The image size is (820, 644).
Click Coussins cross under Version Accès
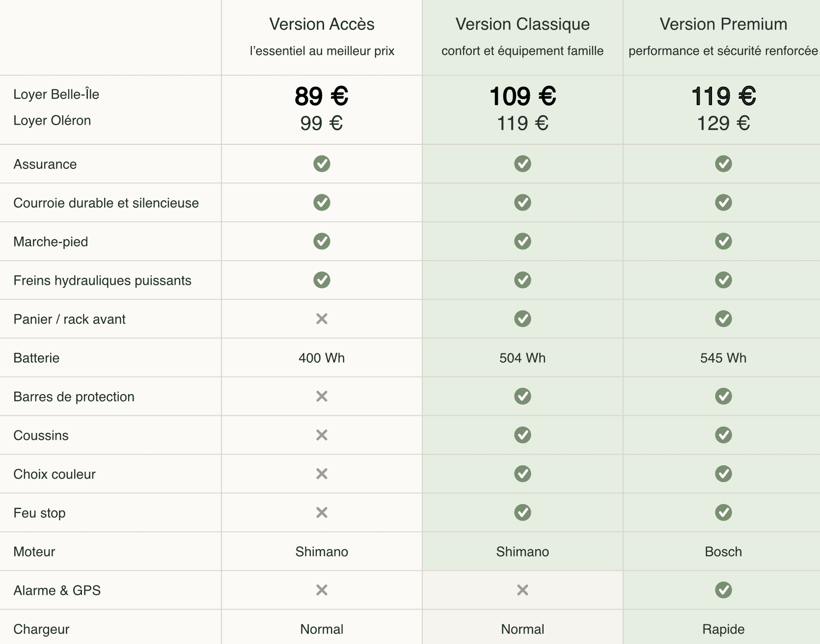pyautogui.click(x=322, y=435)
